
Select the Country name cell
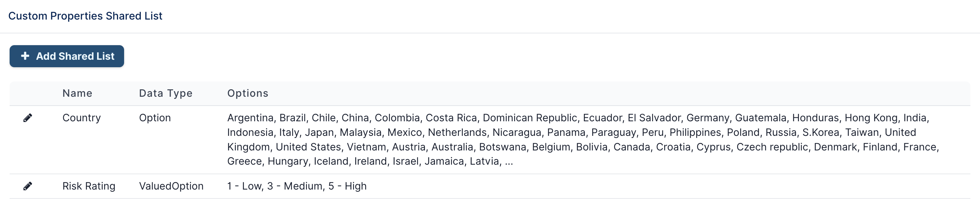click(x=81, y=118)
